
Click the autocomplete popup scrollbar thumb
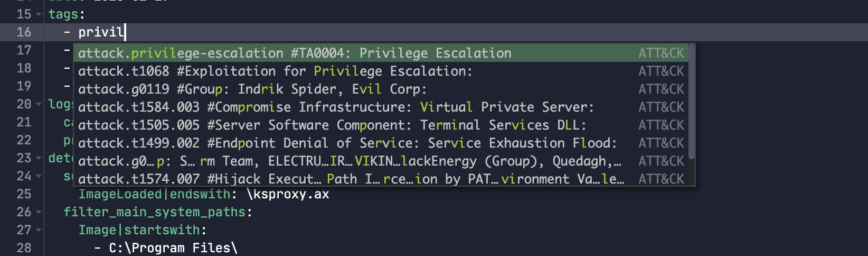click(x=692, y=102)
